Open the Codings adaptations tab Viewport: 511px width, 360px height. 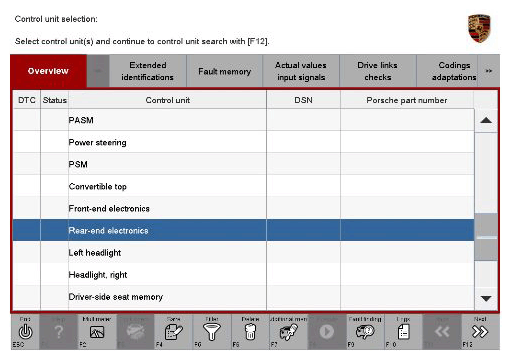(447, 71)
